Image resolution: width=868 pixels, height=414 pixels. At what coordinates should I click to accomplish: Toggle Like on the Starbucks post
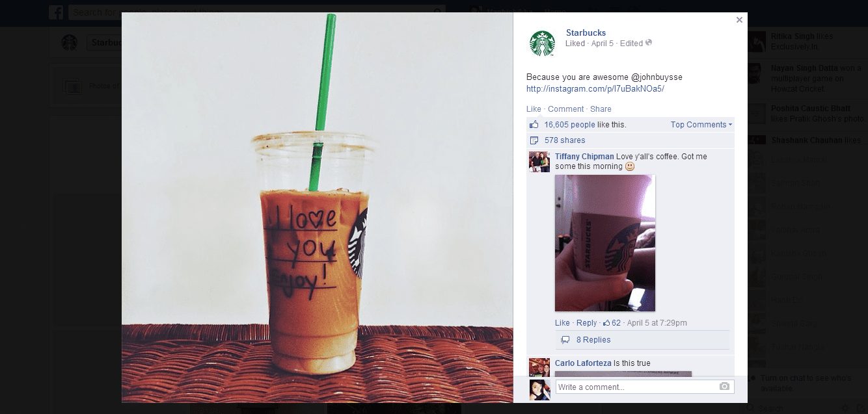[x=534, y=109]
